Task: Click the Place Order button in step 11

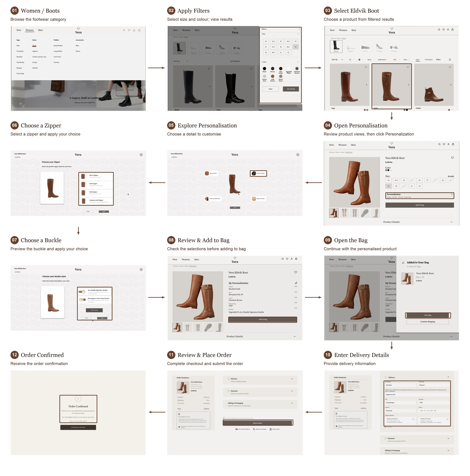Action: tap(257, 423)
